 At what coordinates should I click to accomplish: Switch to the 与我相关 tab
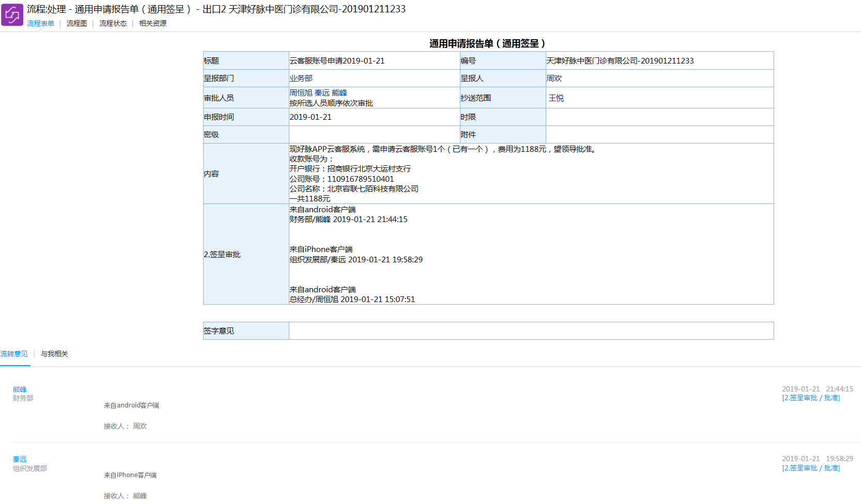coord(54,354)
